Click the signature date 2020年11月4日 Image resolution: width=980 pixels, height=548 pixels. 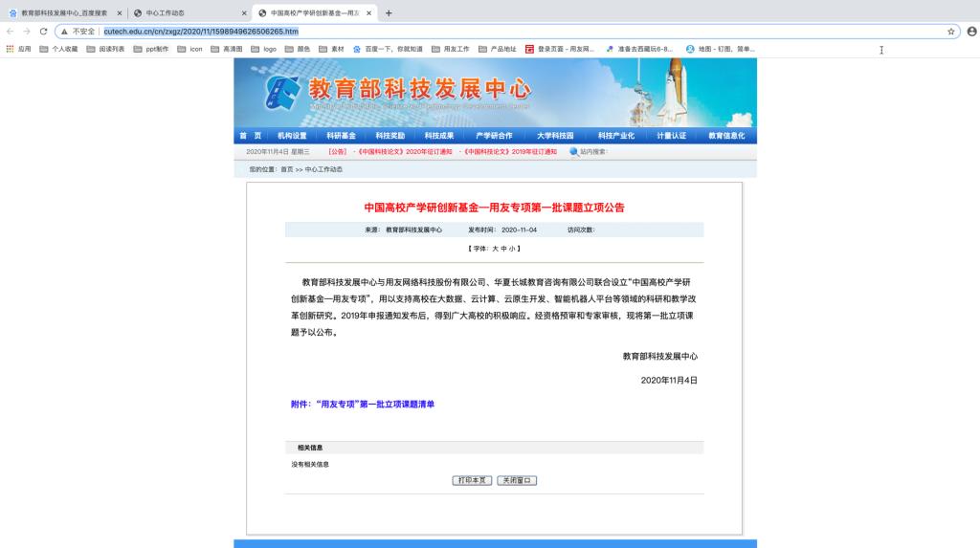point(669,380)
